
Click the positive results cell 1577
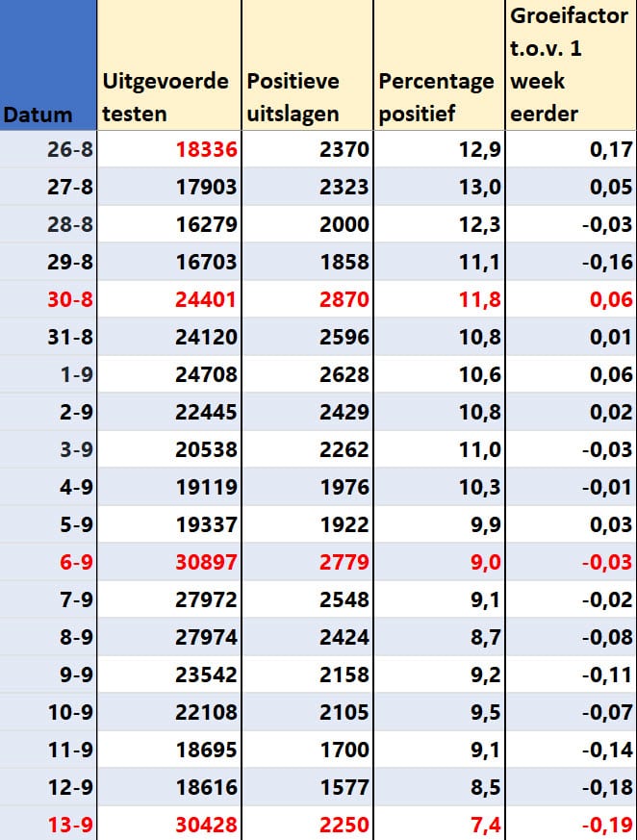click(308, 786)
